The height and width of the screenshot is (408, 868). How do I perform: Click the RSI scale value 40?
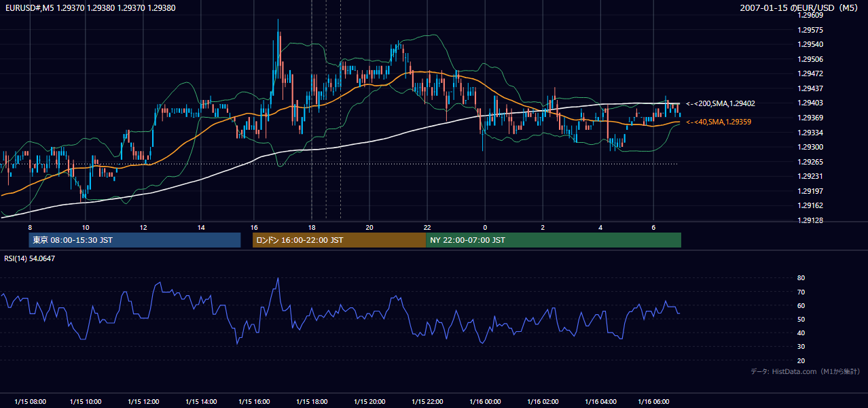point(801,333)
